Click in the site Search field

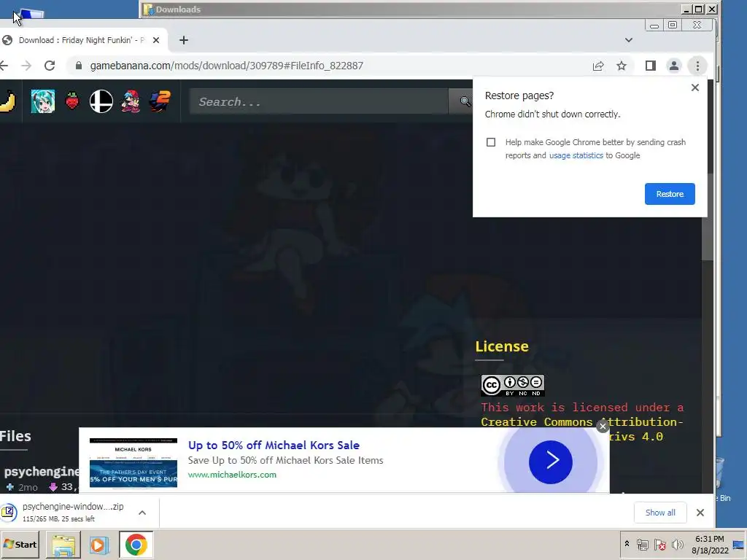318,101
